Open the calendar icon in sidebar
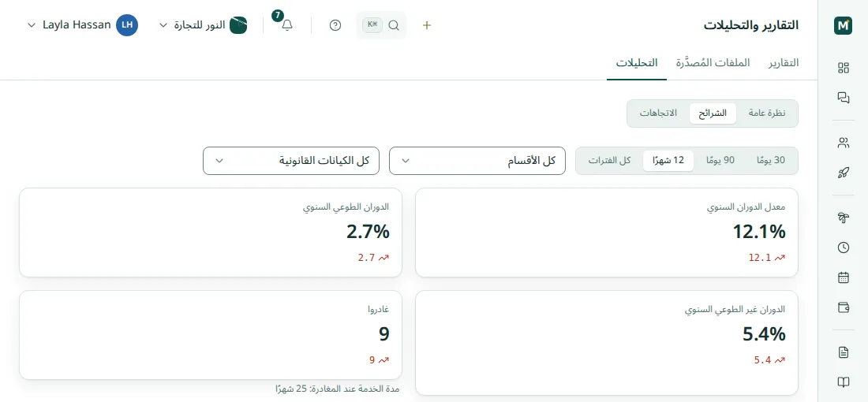868x402 pixels. pos(843,277)
